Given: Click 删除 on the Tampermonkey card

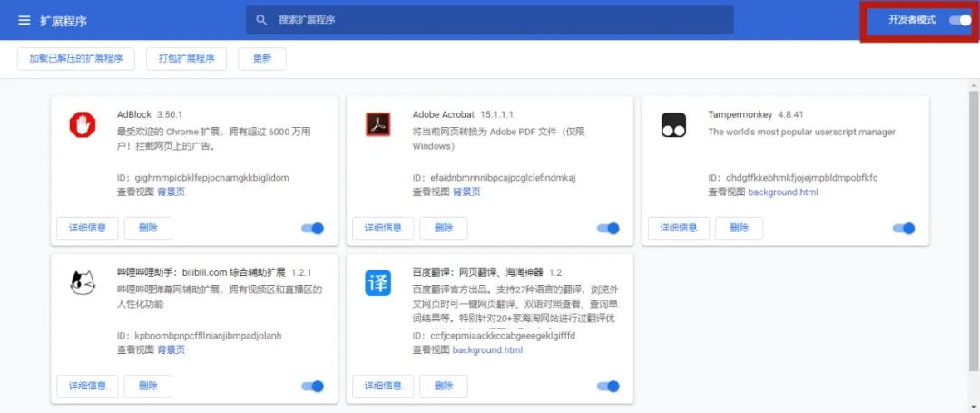Looking at the screenshot, I should pyautogui.click(x=740, y=228).
